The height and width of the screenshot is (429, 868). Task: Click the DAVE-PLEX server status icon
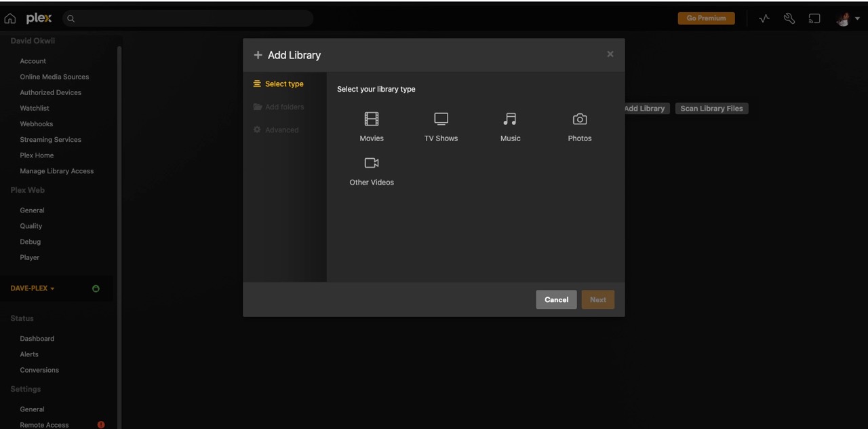coord(96,288)
